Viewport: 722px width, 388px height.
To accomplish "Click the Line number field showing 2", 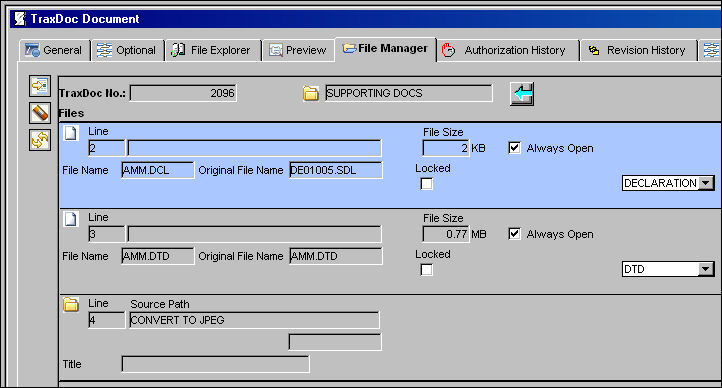I will click(106, 148).
